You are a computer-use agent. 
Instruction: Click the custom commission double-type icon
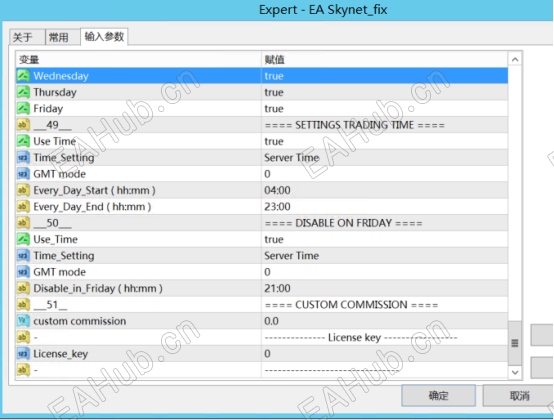[x=23, y=321]
